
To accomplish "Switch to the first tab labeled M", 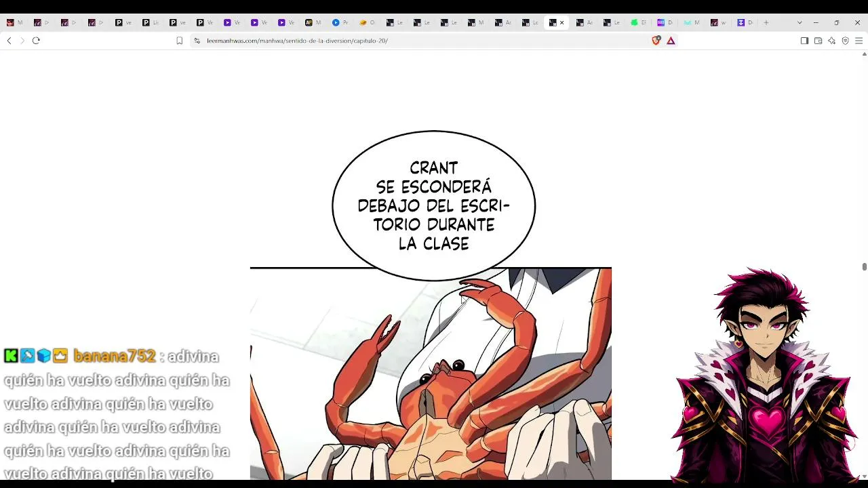I will (14, 22).
